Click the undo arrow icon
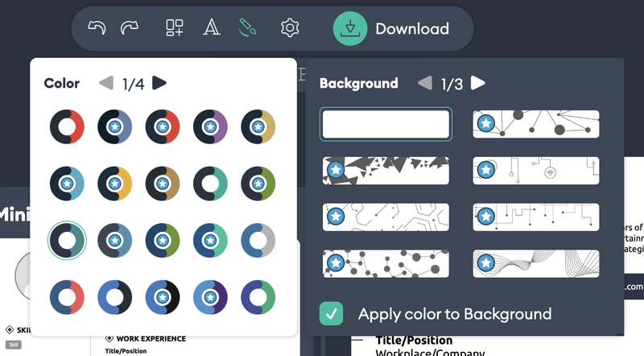 97,29
